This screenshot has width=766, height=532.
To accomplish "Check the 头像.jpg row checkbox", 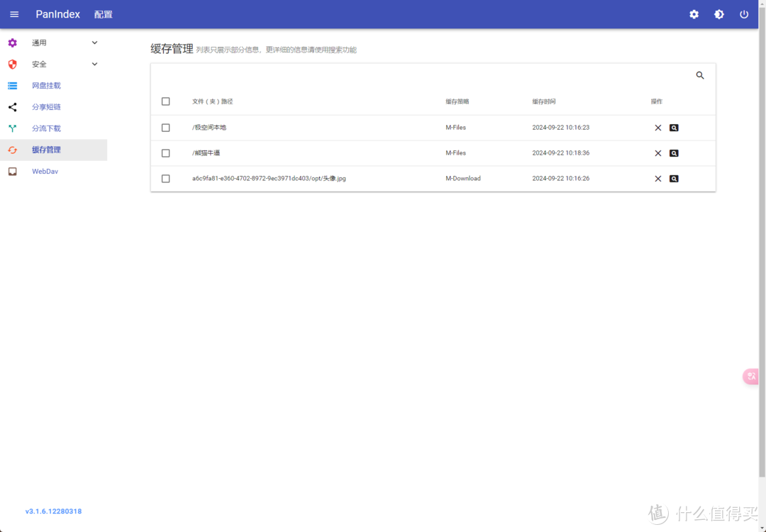I will [165, 179].
